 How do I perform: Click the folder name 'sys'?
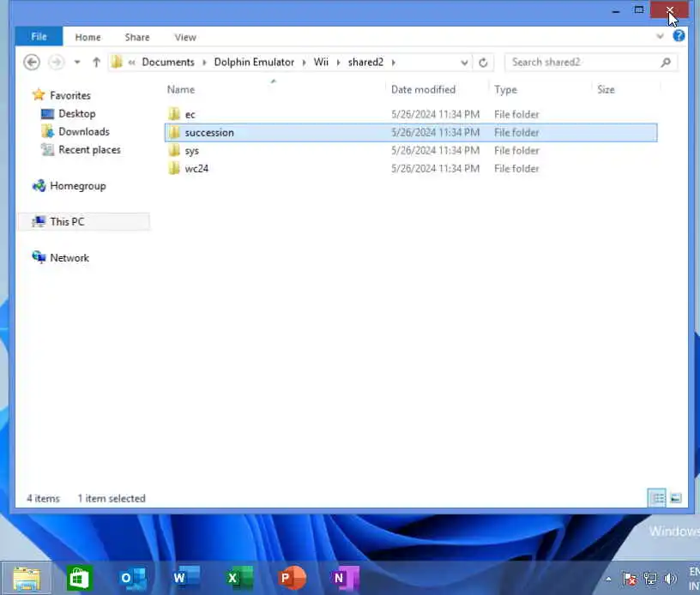click(x=192, y=151)
